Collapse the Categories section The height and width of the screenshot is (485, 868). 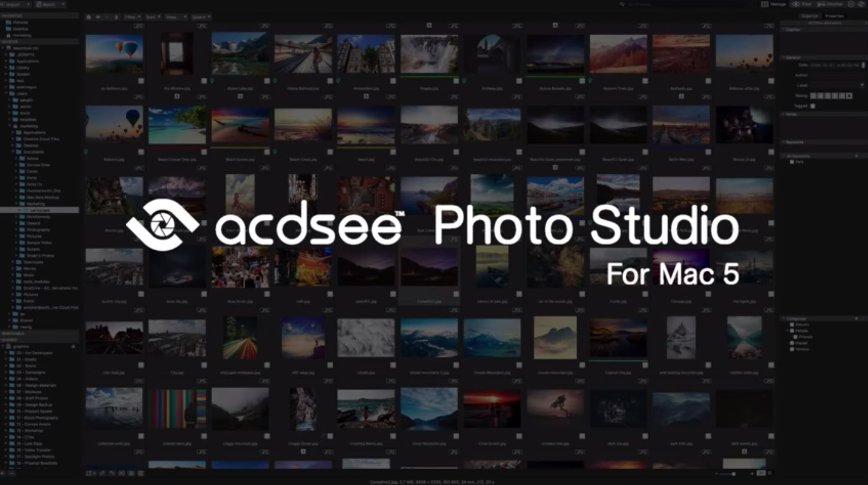784,319
